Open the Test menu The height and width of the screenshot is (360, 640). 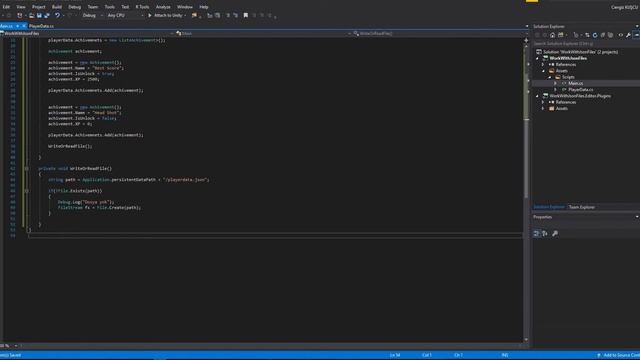(x=125, y=7)
